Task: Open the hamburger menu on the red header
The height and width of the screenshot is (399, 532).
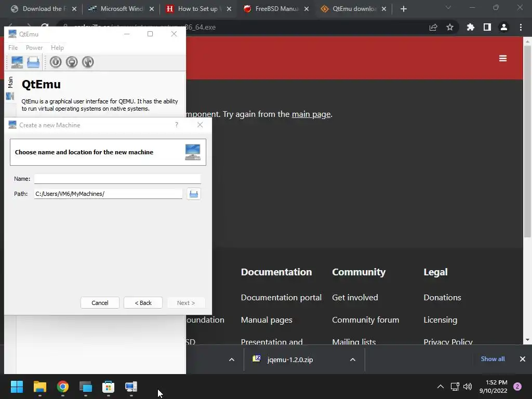Action: 503,58
